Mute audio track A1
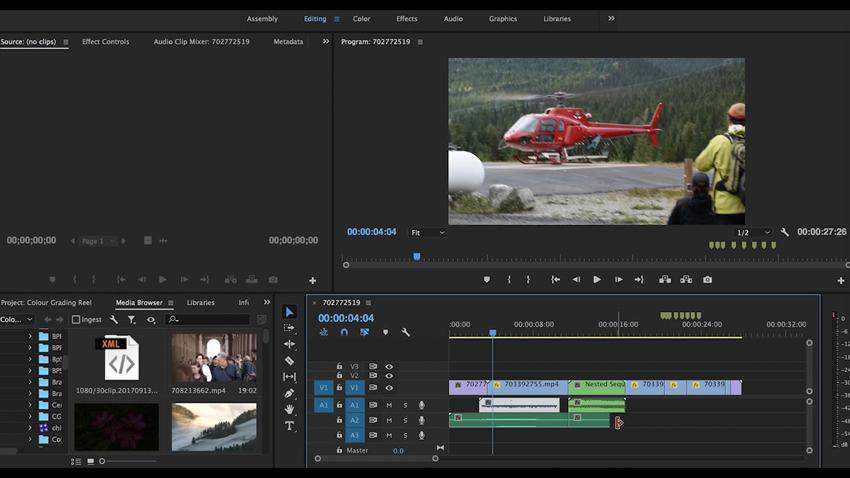The image size is (850, 478). tap(389, 405)
